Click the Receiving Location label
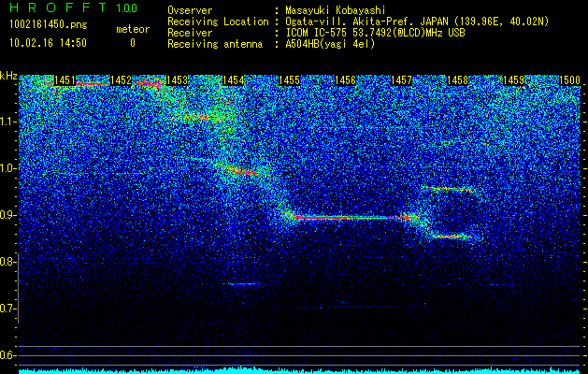Image resolution: width=588 pixels, height=374 pixels. (218, 22)
